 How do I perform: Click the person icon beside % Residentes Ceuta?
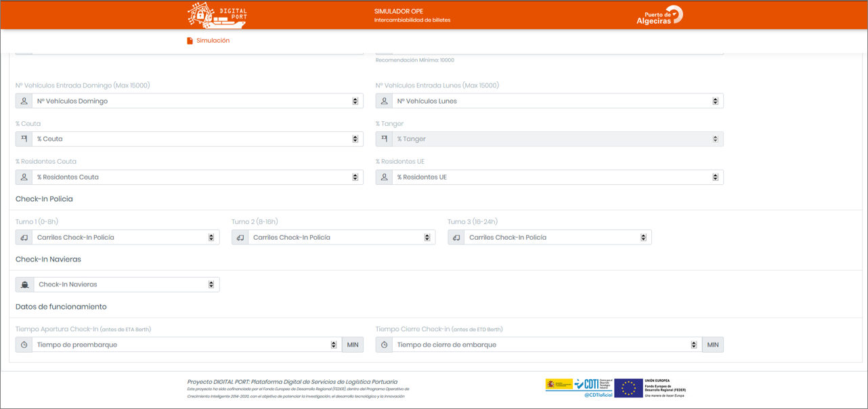pyautogui.click(x=24, y=177)
